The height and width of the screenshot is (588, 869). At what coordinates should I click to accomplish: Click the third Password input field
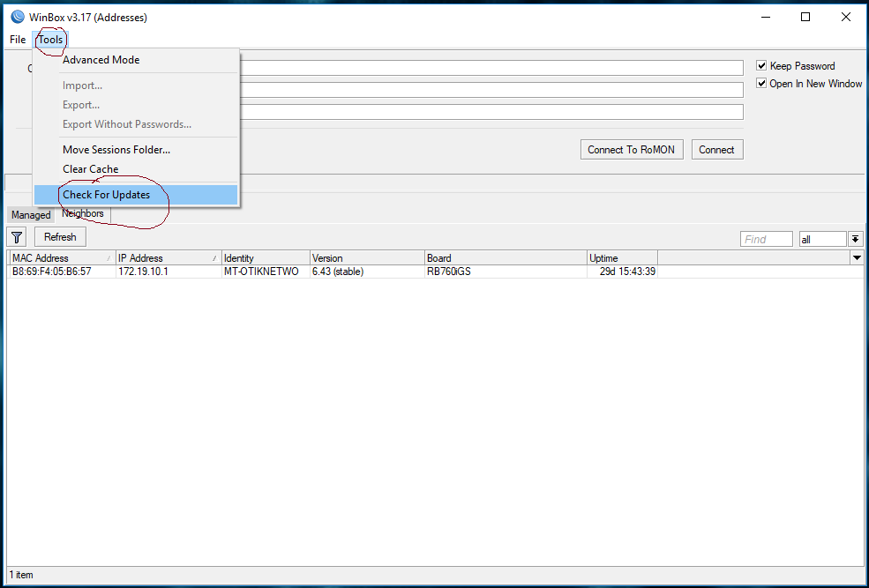pyautogui.click(x=491, y=112)
